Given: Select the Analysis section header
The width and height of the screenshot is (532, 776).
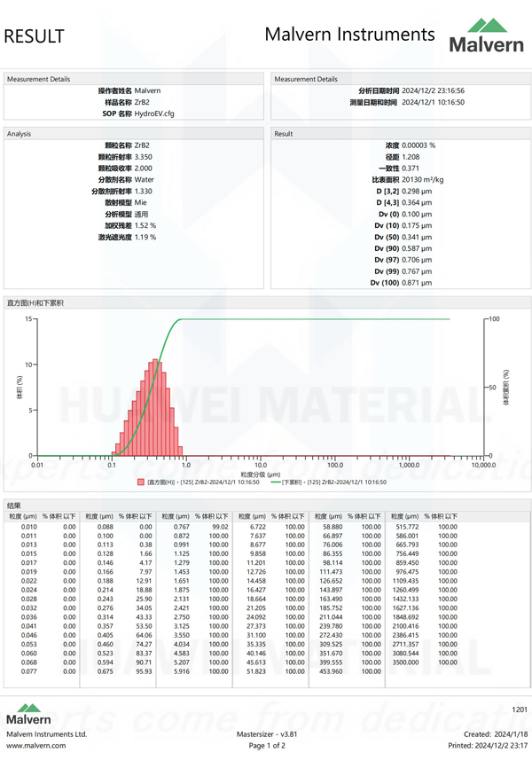Looking at the screenshot, I should [x=20, y=134].
